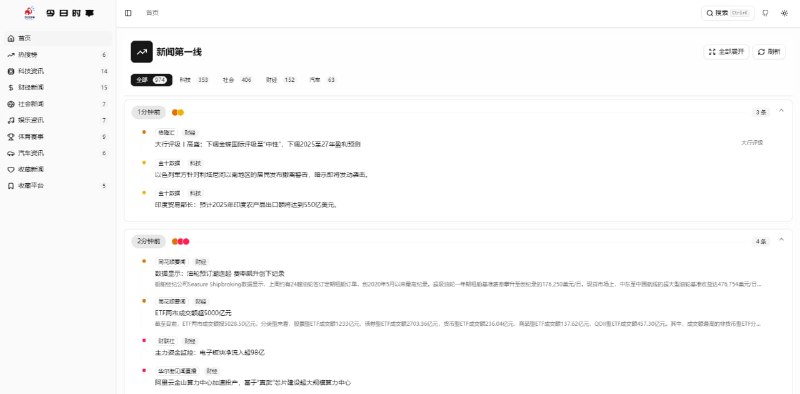This screenshot has height=394, width=800.
Task: Select the 全部 974 tab
Action: point(152,80)
